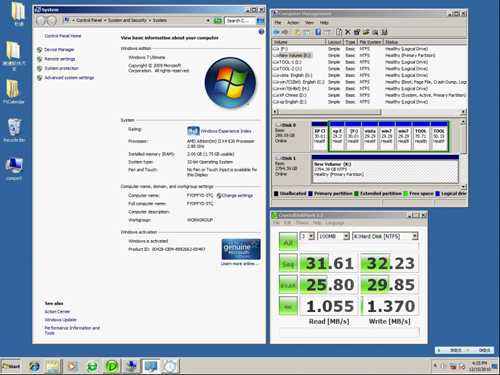The image size is (500, 375).
Task: Open Action Center link under See also
Action: click(57, 312)
